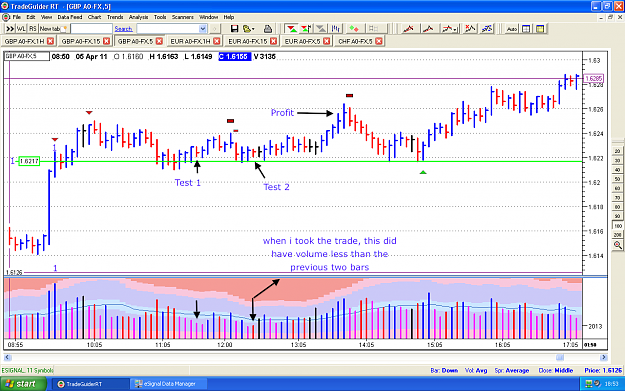The image size is (625, 391).
Task: Click the delete trend lines icon
Action: (x=470, y=29)
